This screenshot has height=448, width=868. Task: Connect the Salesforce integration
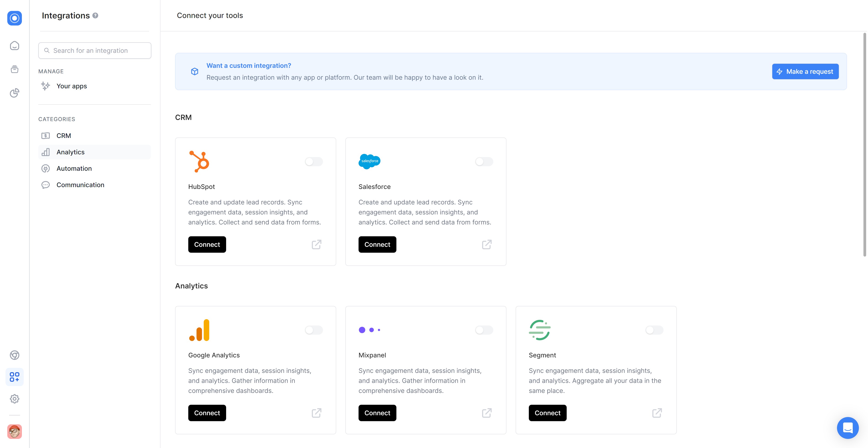point(377,244)
